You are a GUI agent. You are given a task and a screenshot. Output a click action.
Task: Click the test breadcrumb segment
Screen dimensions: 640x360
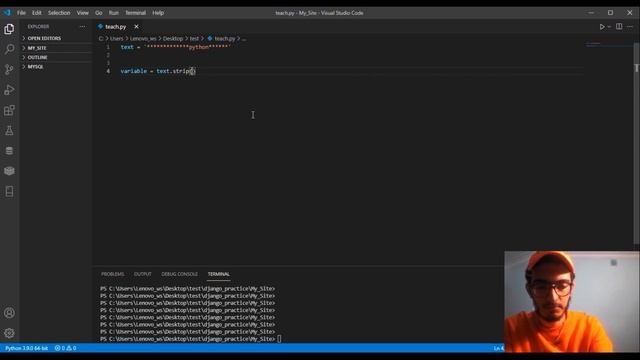pyautogui.click(x=194, y=38)
